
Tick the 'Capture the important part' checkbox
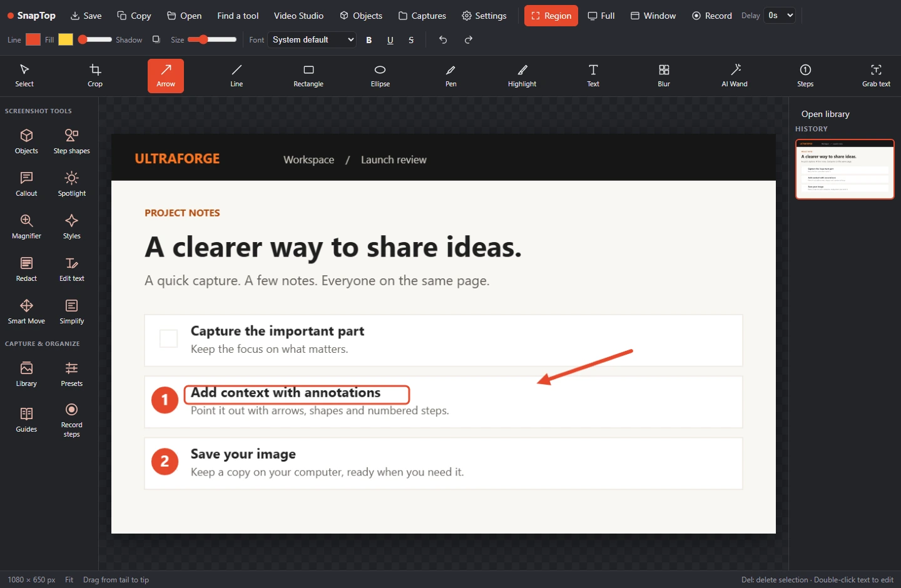[x=169, y=338]
